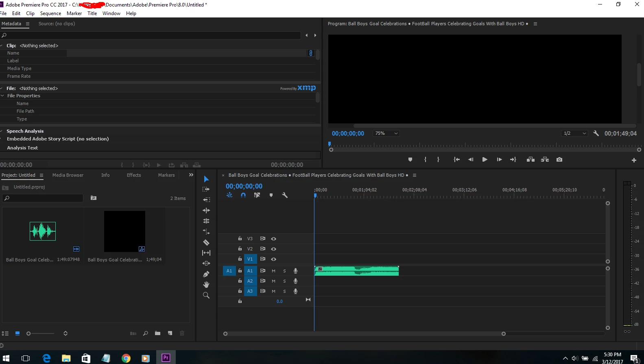
Task: Add marker in Program monitor
Action: [x=410, y=160]
